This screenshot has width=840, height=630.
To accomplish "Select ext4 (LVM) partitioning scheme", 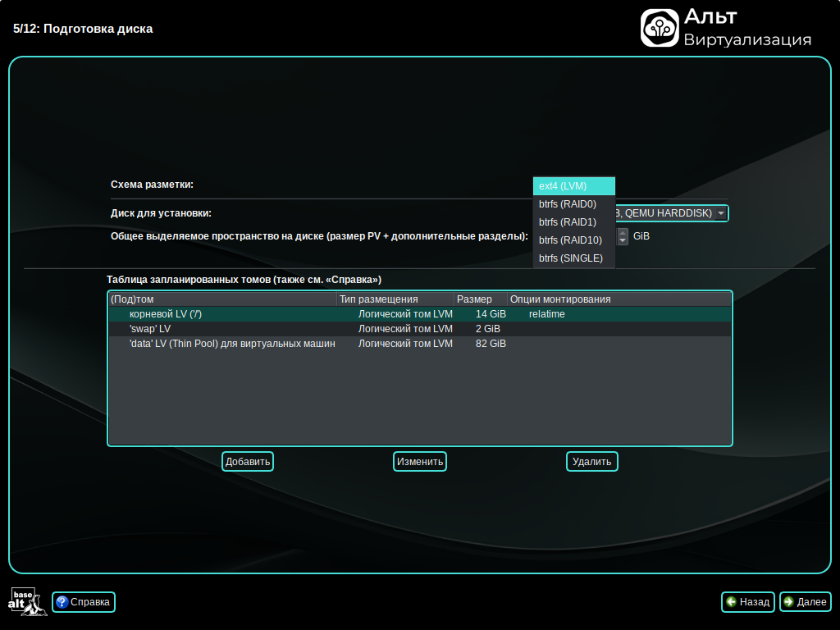I will [573, 186].
